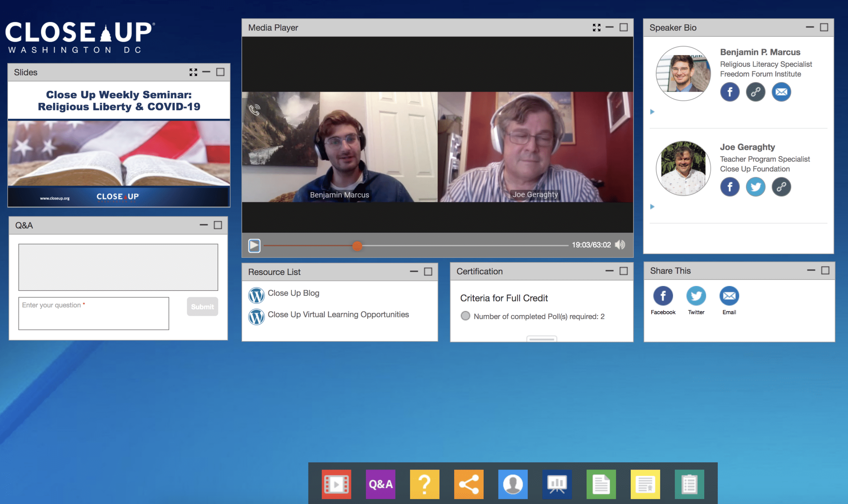This screenshot has width=848, height=504.
Task: Click the yellow question mark help icon
Action: click(x=425, y=484)
